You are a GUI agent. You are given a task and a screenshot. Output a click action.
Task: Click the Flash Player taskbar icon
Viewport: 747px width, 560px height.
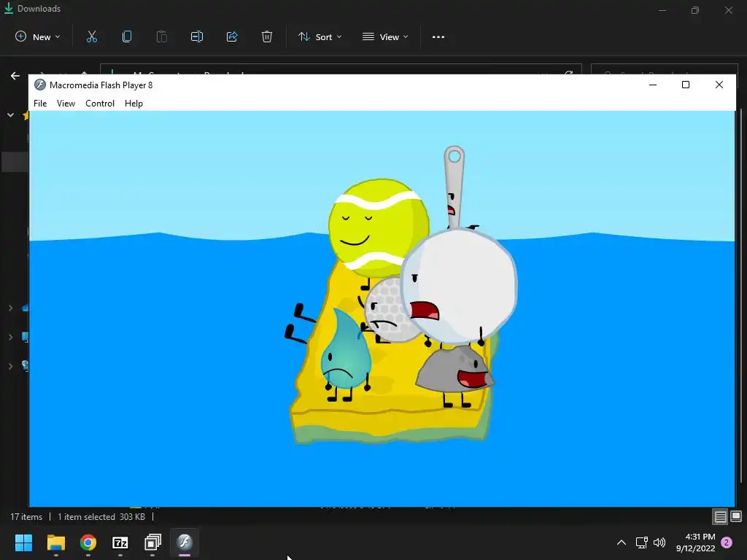[185, 542]
